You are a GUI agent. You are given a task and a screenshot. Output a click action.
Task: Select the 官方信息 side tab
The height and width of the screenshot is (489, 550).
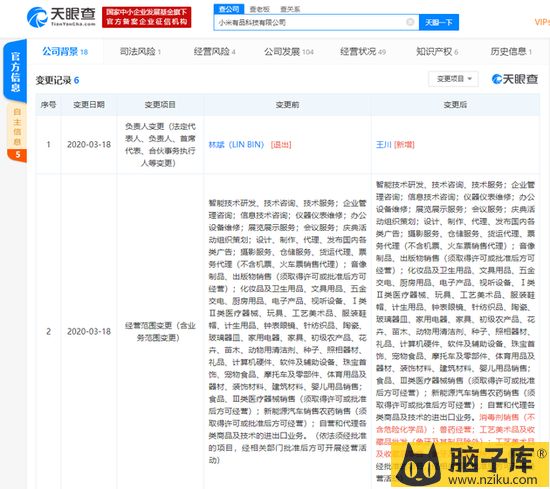15,72
